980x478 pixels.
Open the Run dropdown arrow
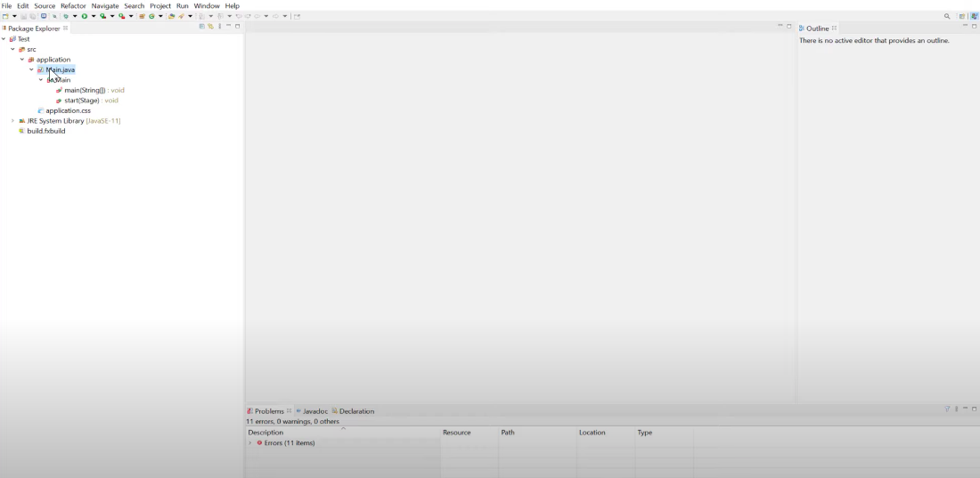94,16
